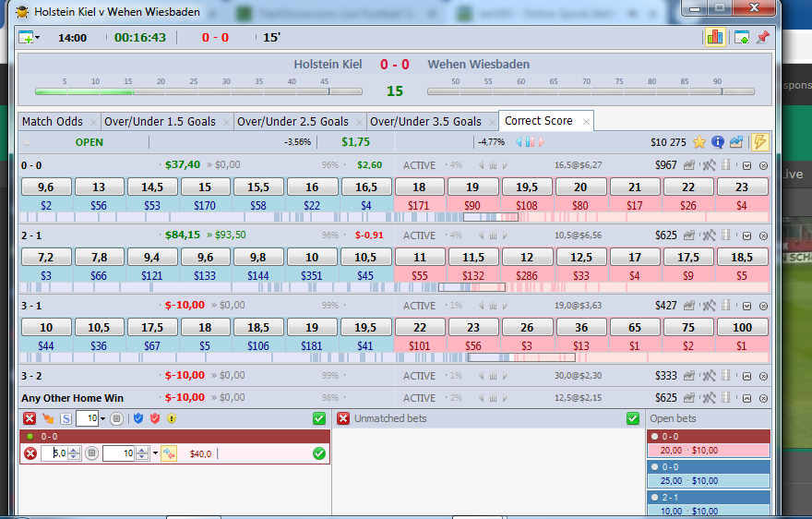Collapse the 0 - 0 selection row

[746, 166]
